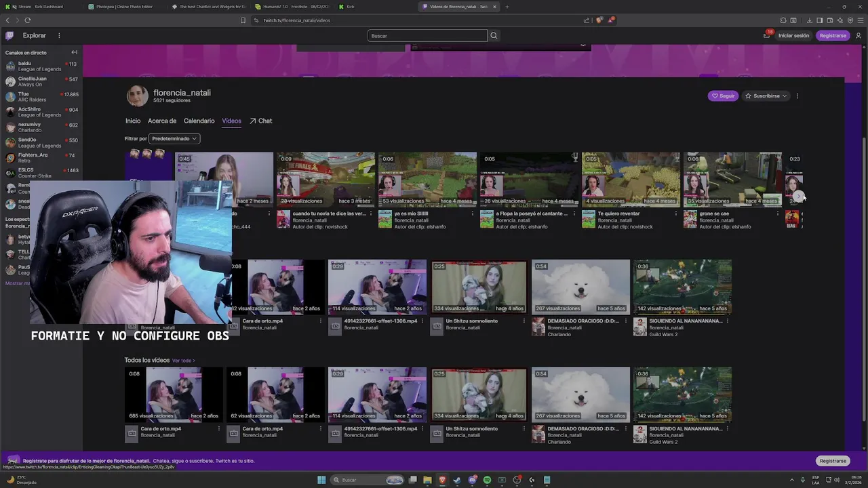Open a new browser tab with plus icon
Image resolution: width=868 pixels, height=488 pixels.
pos(507,7)
